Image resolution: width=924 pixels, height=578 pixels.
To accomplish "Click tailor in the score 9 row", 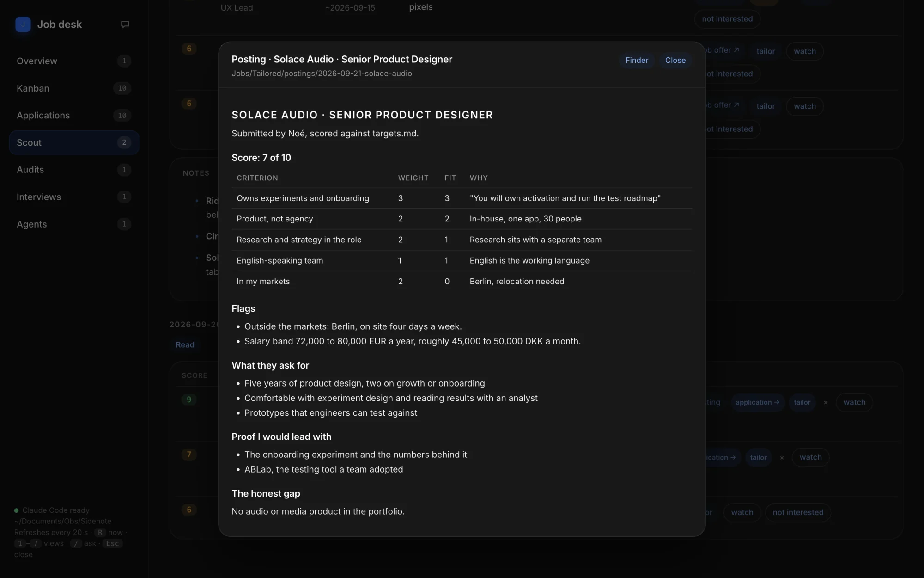I will click(x=802, y=402).
